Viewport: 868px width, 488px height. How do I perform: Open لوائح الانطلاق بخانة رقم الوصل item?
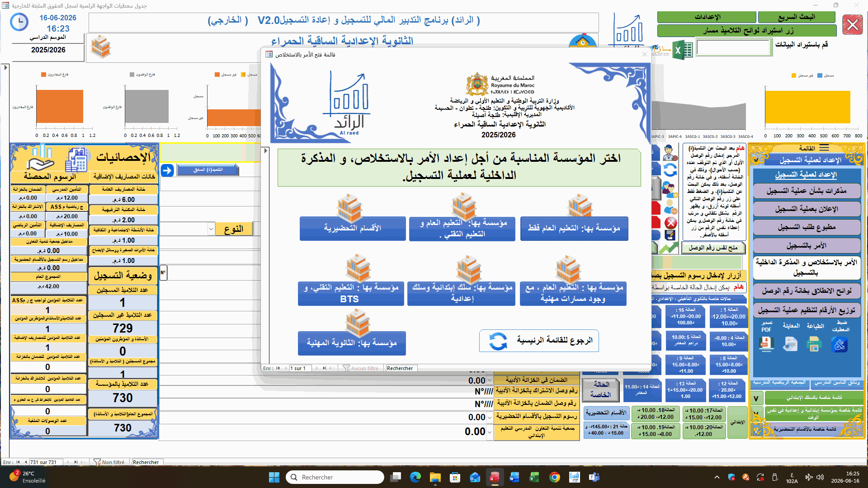click(x=807, y=291)
